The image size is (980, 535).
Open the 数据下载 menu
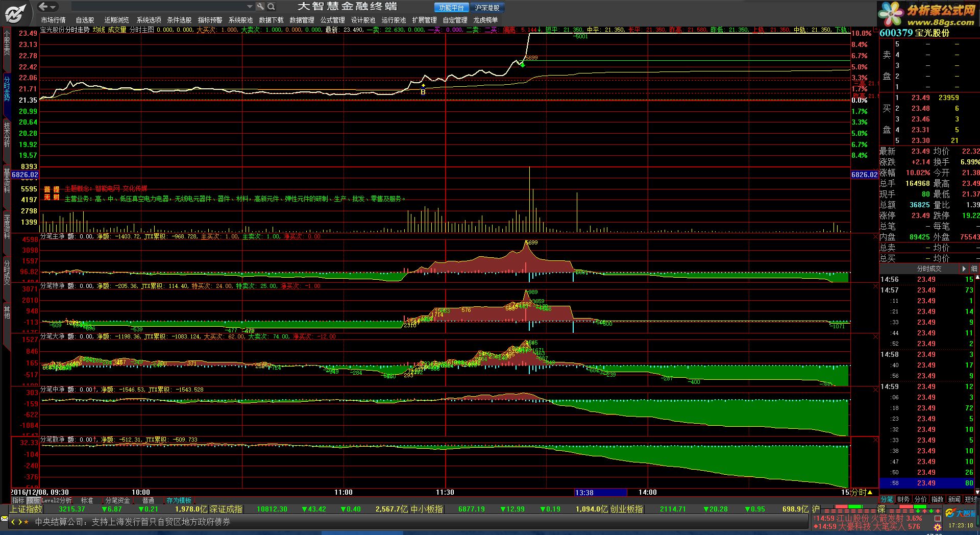pyautogui.click(x=271, y=20)
